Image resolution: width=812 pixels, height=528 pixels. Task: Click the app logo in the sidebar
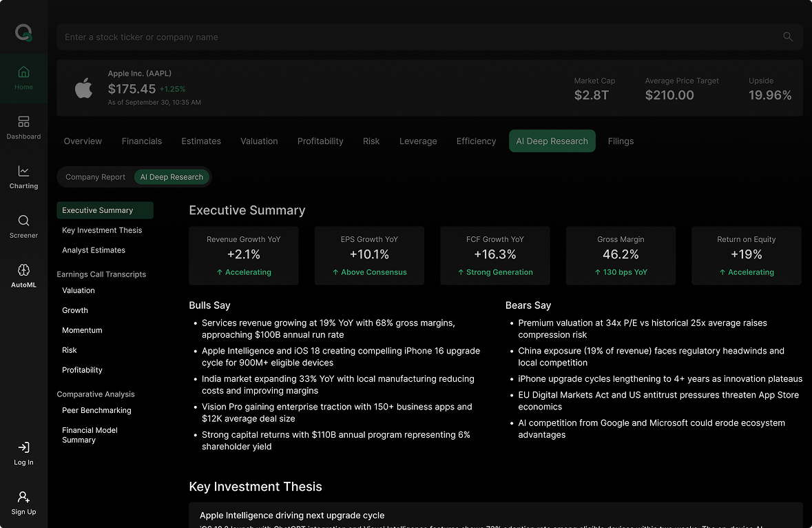tap(23, 32)
